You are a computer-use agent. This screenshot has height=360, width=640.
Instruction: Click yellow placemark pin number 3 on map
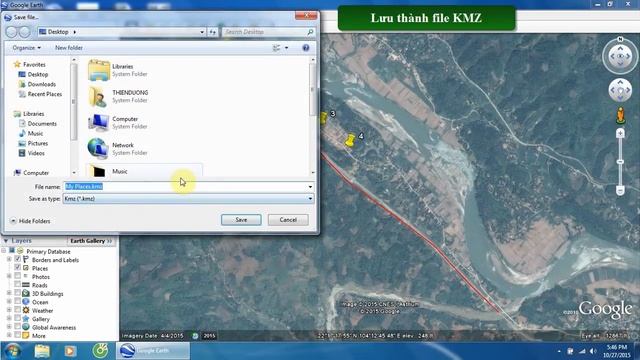click(x=324, y=118)
